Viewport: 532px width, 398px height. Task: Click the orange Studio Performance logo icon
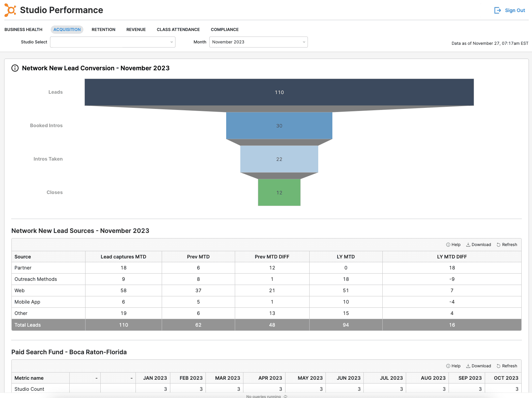pyautogui.click(x=10, y=10)
